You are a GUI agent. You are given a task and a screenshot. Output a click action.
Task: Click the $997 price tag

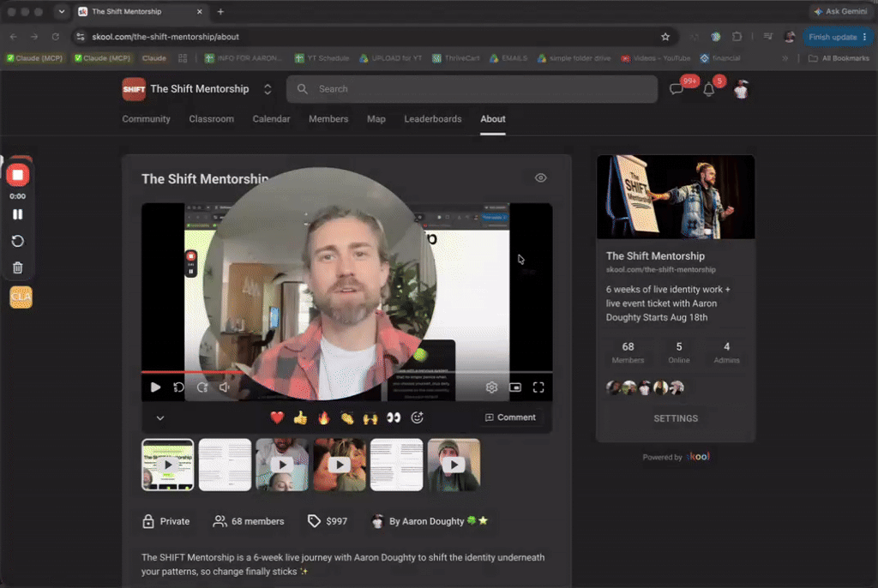click(x=328, y=521)
